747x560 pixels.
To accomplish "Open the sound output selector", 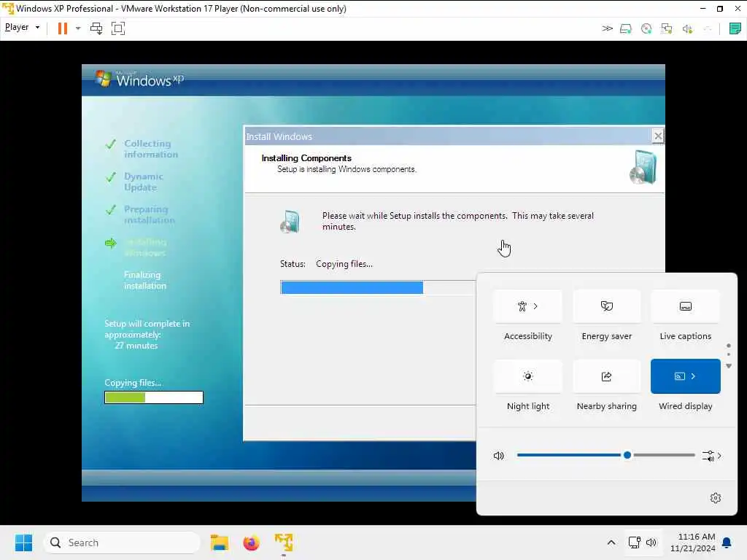I will [708, 456].
